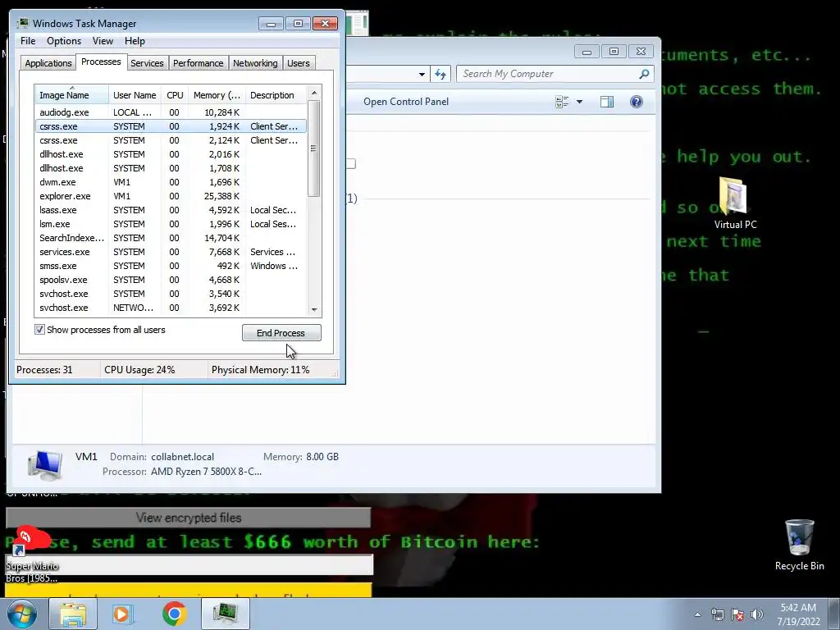The width and height of the screenshot is (840, 630).
Task: Click the Show Desktop taskbar strip
Action: 834,614
